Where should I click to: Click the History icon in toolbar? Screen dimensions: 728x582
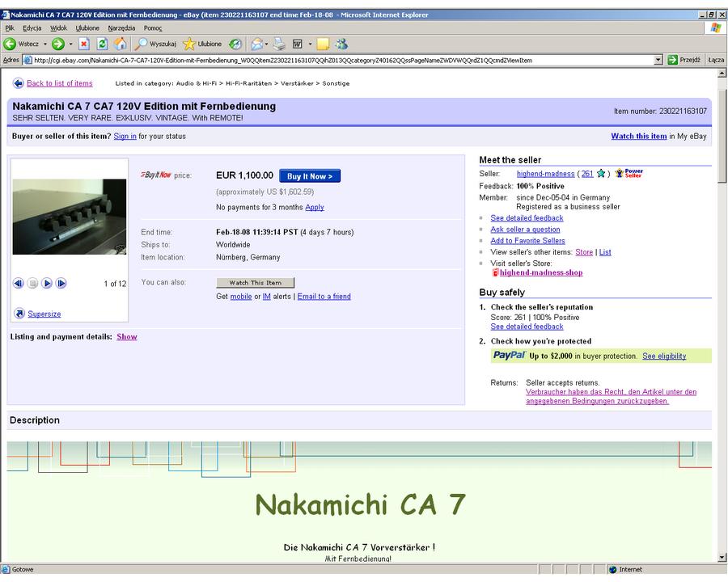point(236,44)
